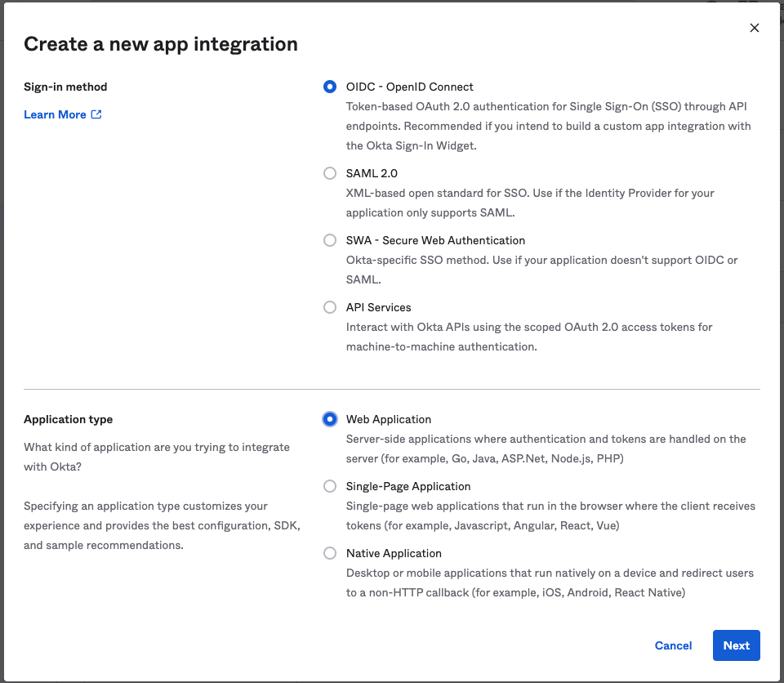Click the API Services option label

(378, 307)
